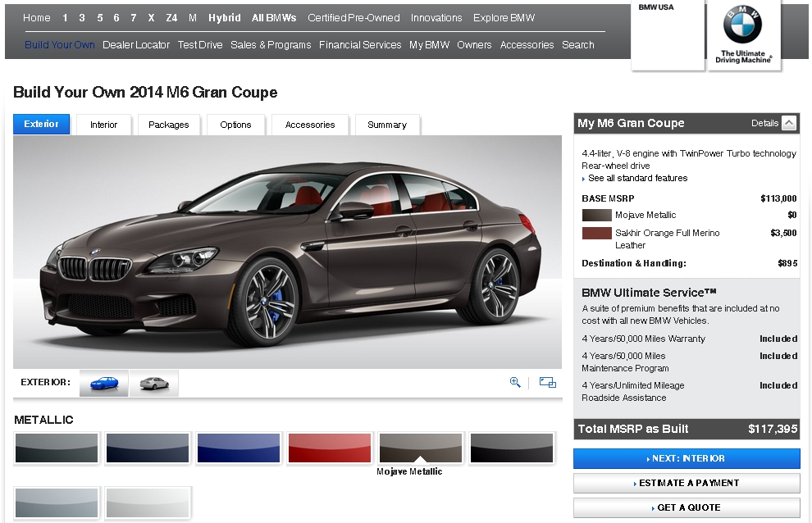Image resolution: width=812 pixels, height=523 pixels.
Task: Open the Z4 model menu item
Action: coord(171,18)
